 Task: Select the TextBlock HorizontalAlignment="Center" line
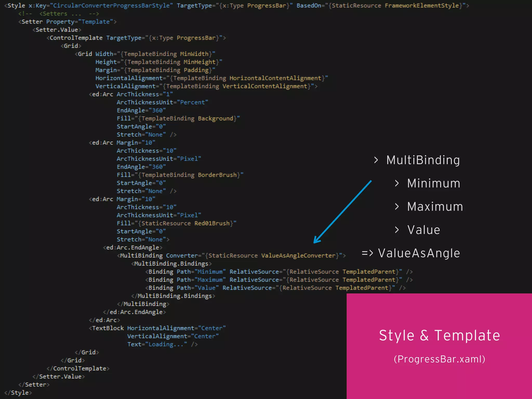pos(157,328)
